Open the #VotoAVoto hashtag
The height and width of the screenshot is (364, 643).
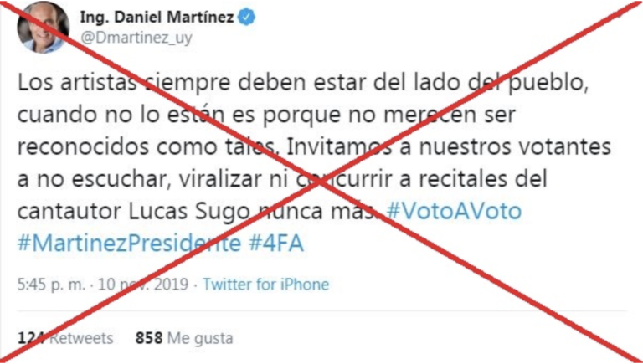pyautogui.click(x=454, y=211)
